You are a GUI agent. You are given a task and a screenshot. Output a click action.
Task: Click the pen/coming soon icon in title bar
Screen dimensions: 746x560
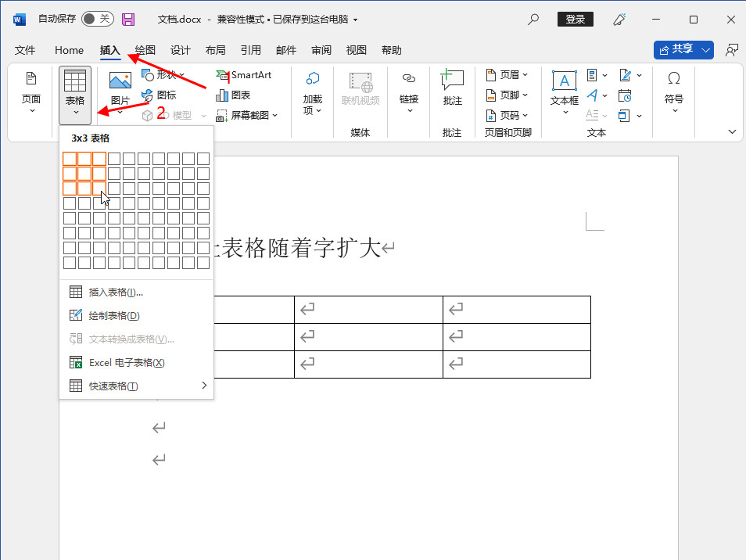pyautogui.click(x=619, y=20)
